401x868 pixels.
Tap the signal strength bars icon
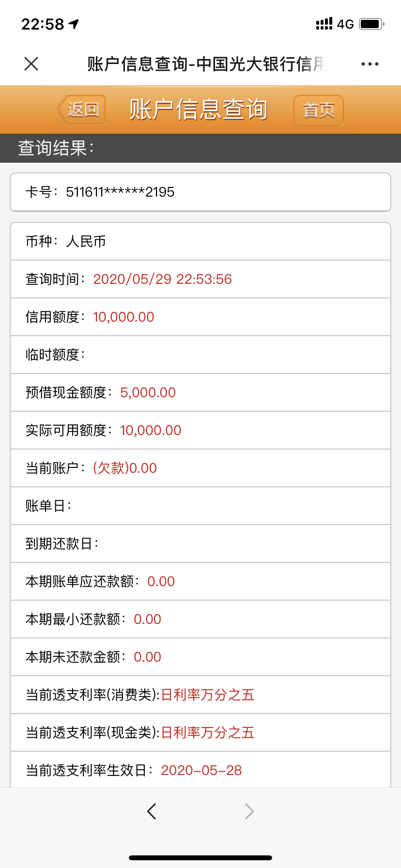pyautogui.click(x=324, y=24)
